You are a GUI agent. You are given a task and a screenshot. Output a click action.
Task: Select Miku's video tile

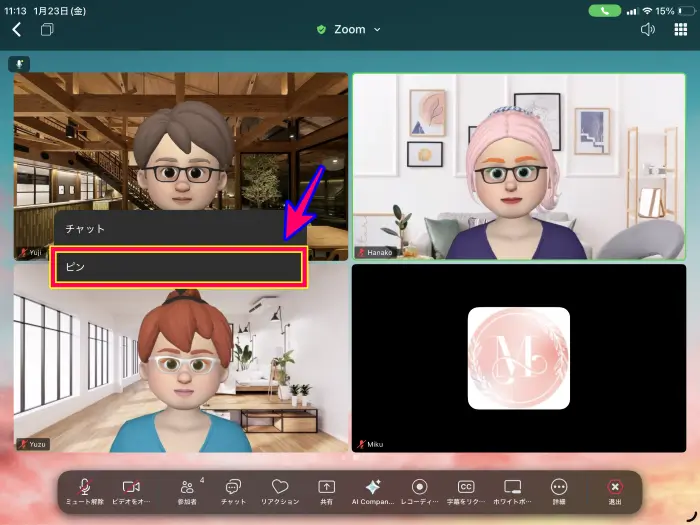click(518, 357)
